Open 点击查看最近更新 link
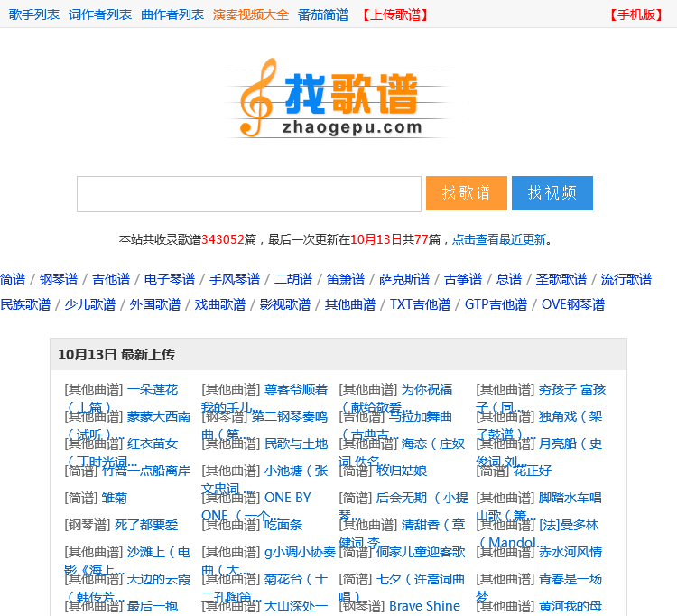 498,239
